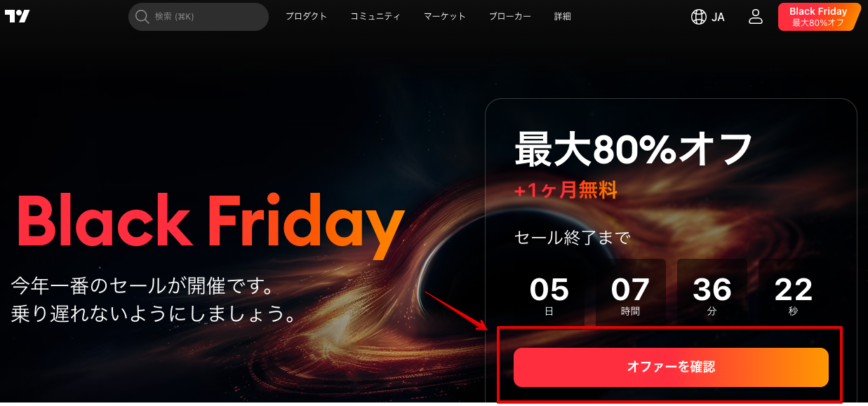Click the globe language icon
868x406 pixels.
[699, 17]
